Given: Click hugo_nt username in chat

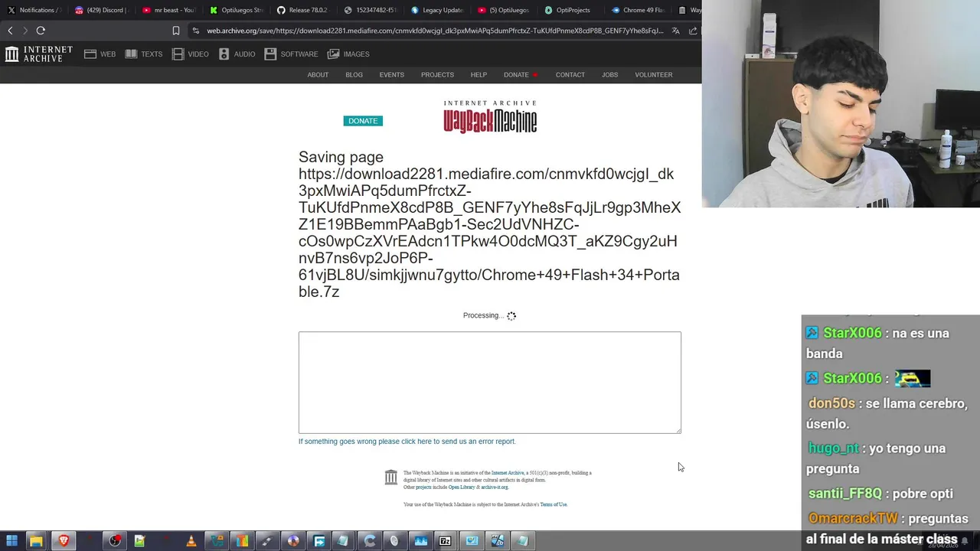Looking at the screenshot, I should pyautogui.click(x=834, y=448).
